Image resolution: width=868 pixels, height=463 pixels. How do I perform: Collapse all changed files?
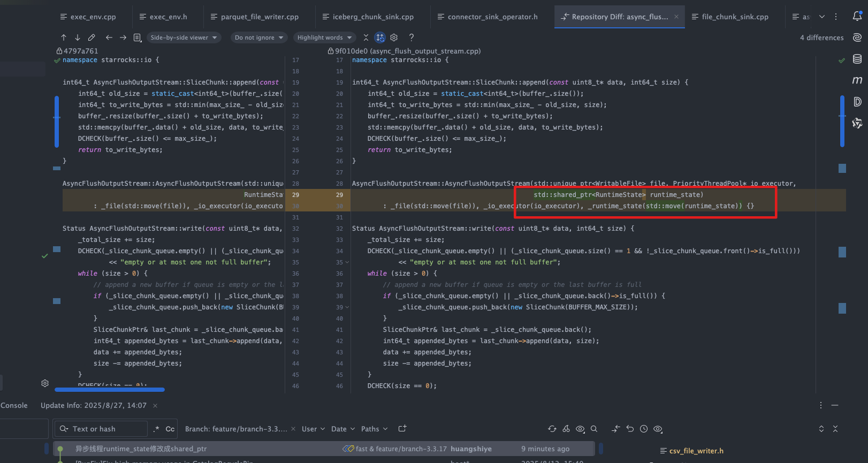835,429
